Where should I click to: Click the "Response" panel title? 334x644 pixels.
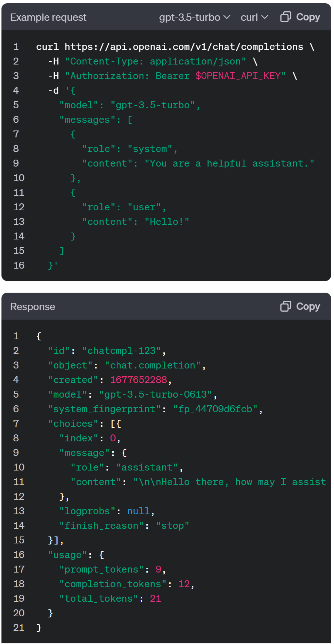pyautogui.click(x=32, y=307)
